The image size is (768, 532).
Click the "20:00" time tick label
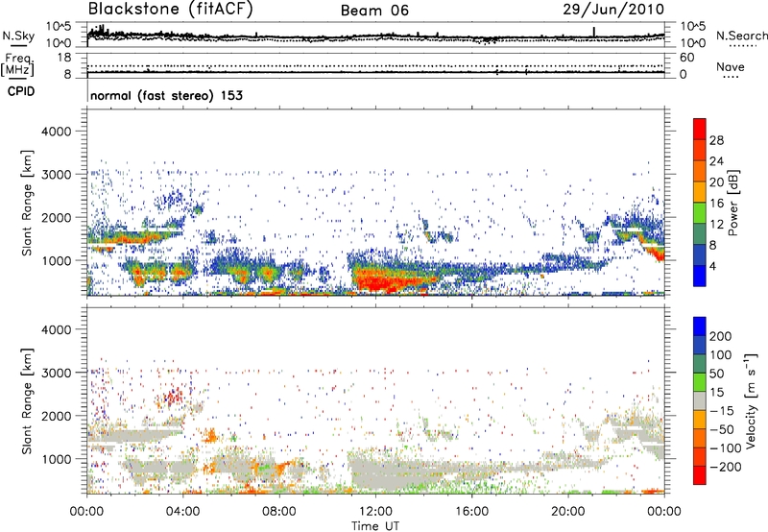point(567,512)
